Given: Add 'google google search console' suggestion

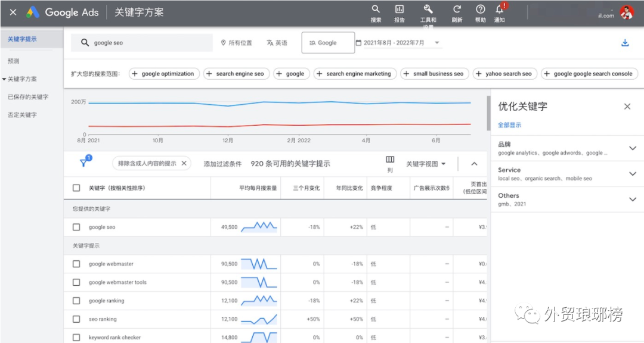Looking at the screenshot, I should coord(589,74).
